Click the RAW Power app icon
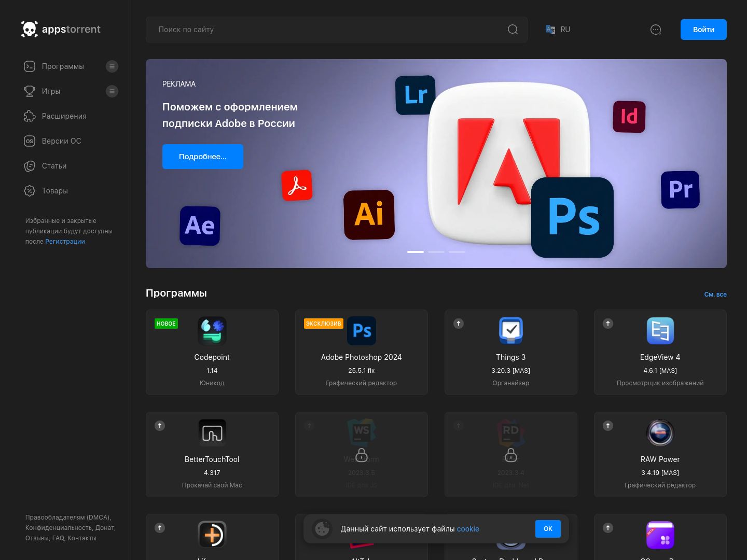Image resolution: width=747 pixels, height=560 pixels. point(660,433)
